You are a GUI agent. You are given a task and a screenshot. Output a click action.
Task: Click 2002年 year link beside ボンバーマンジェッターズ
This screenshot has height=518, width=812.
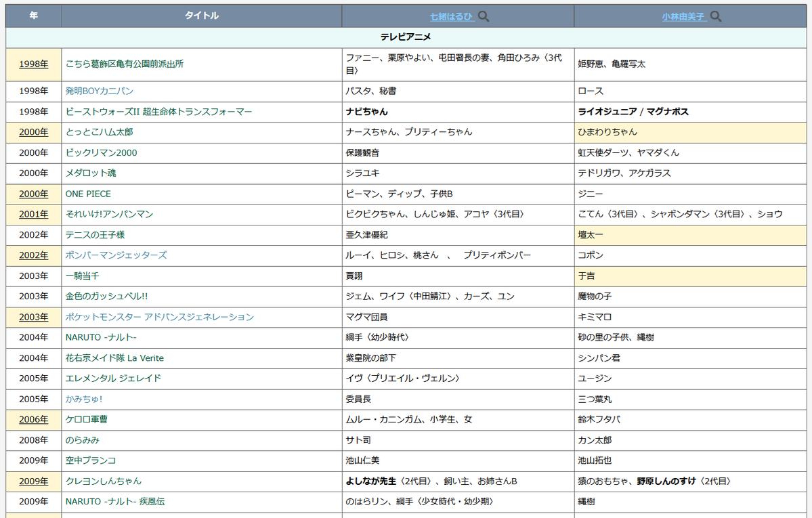(x=34, y=255)
